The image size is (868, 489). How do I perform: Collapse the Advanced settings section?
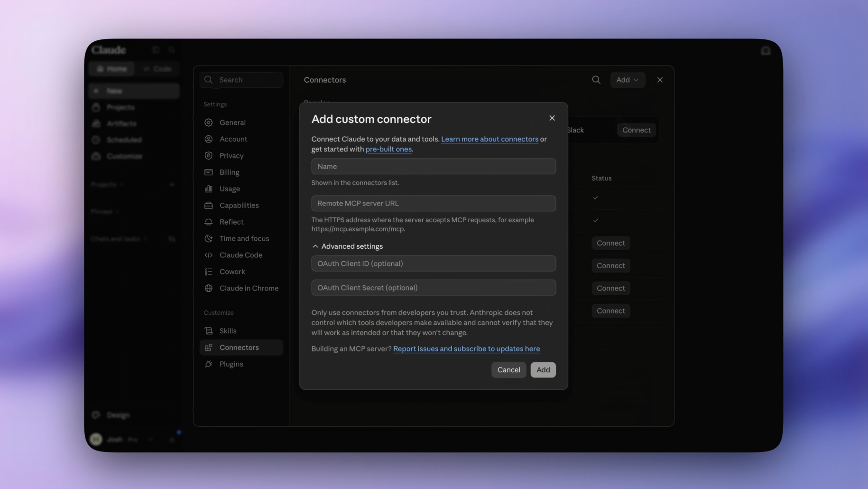point(348,246)
